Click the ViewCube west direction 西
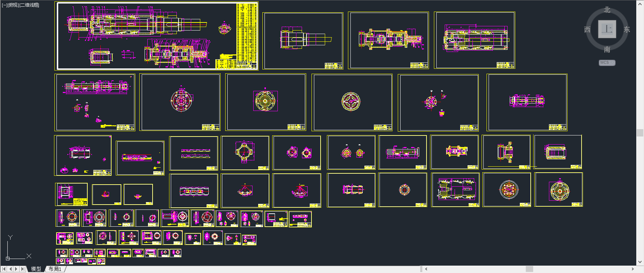Screen dimensions: 644x273 pyautogui.click(x=587, y=29)
